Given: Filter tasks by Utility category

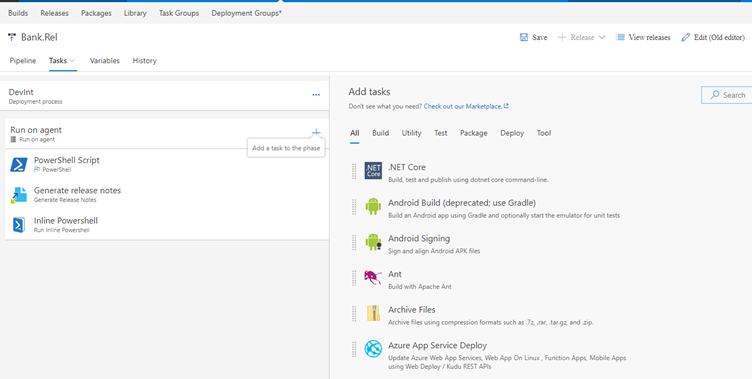Looking at the screenshot, I should (411, 133).
